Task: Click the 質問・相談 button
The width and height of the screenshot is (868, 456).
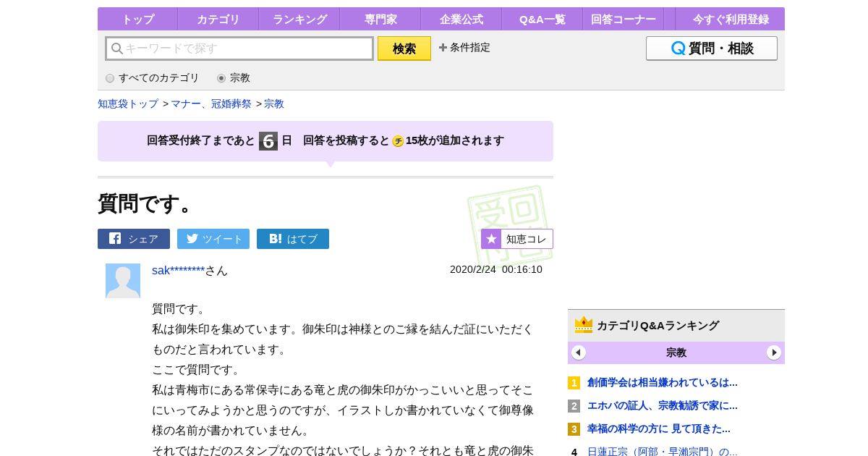Action: (x=712, y=48)
